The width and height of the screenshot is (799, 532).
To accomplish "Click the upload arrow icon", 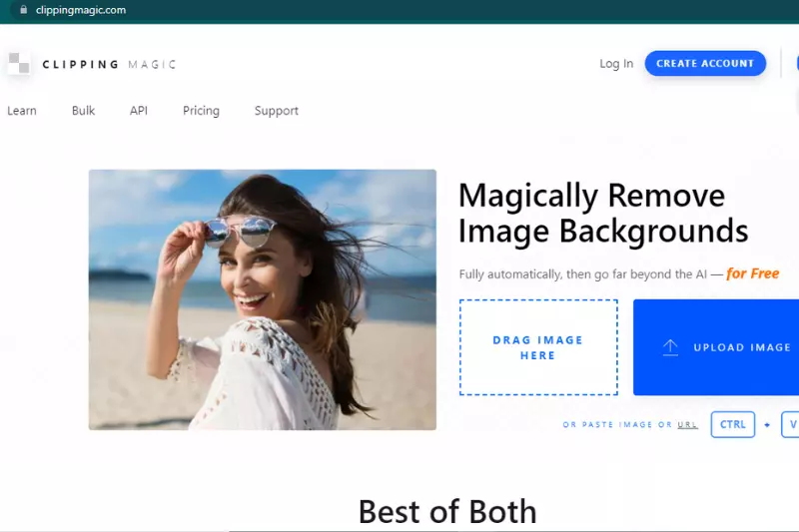I will [670, 347].
